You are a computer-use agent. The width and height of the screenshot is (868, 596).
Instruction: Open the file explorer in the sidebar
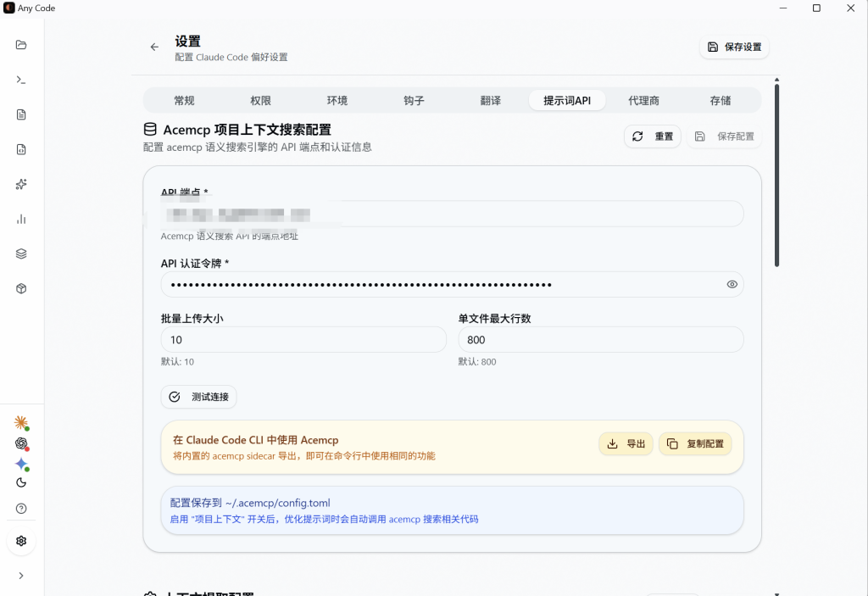(x=21, y=44)
